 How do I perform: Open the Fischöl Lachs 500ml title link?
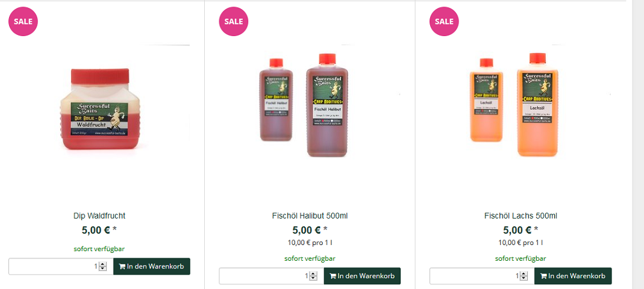point(521,216)
